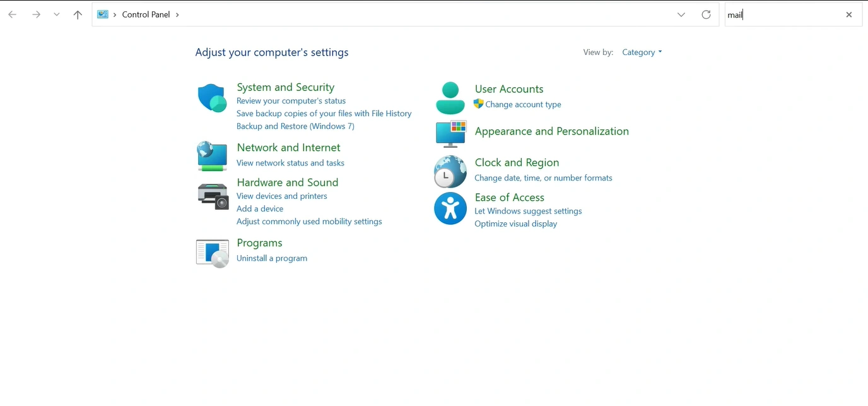Click the Appearance and Personalization monitor icon
The height and width of the screenshot is (406, 868).
[x=450, y=133]
